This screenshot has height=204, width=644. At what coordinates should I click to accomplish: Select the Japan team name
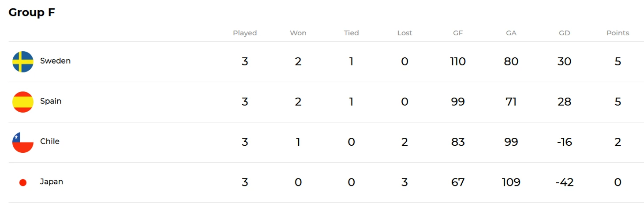tap(52, 181)
